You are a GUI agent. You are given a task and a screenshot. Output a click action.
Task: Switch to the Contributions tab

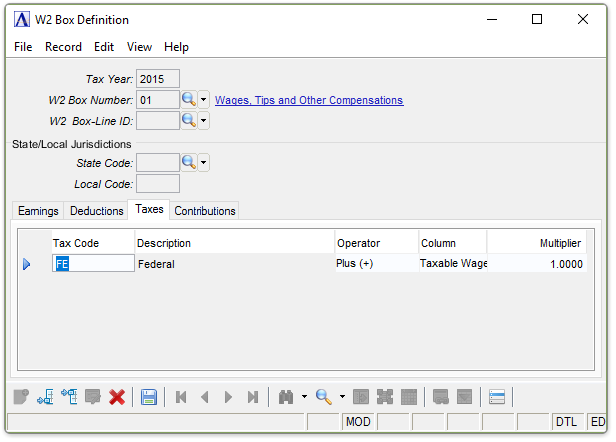[x=205, y=211]
